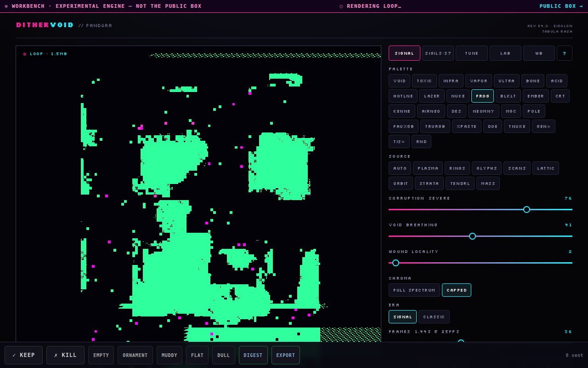Open the question mark help button
Viewport: 588px width, 368px height.
pos(564,53)
